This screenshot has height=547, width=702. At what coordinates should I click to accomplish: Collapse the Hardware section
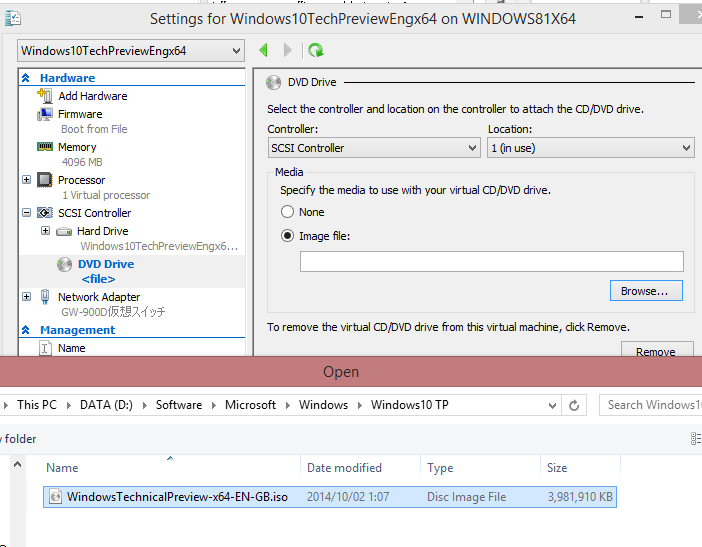26,78
